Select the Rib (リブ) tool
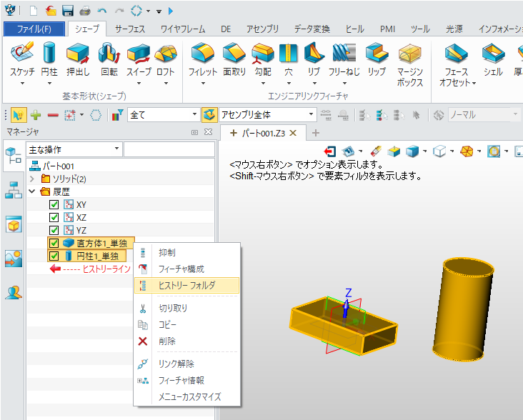523x420 pixels. click(314, 59)
